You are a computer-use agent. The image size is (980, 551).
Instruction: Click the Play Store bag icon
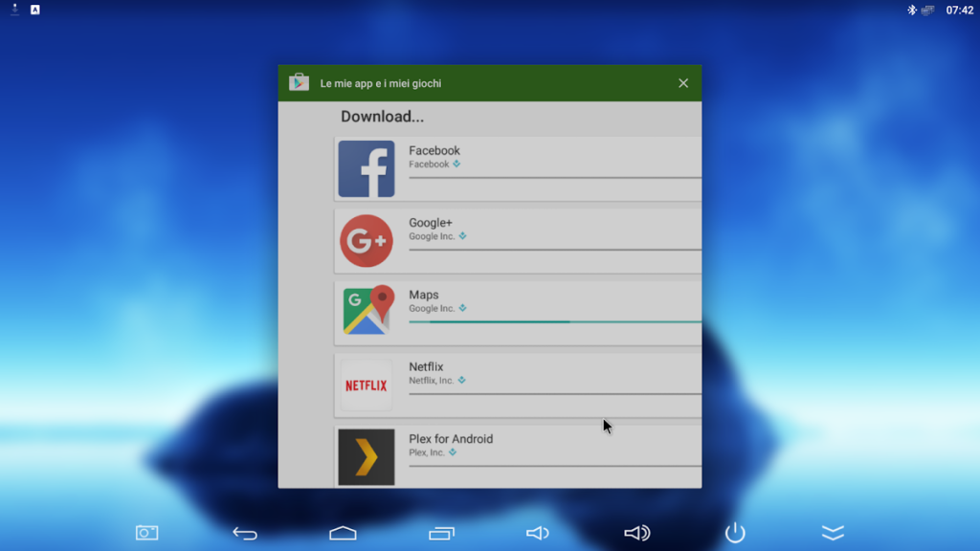point(299,82)
